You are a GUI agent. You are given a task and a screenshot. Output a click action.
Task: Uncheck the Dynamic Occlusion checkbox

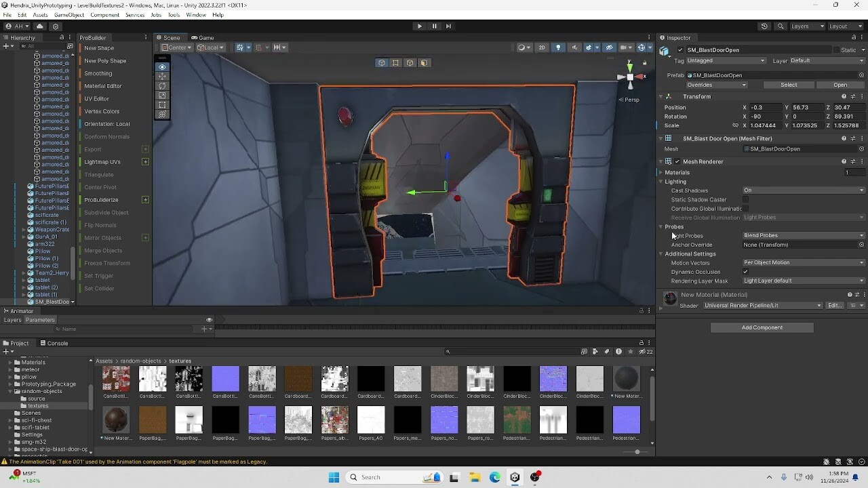coord(745,272)
